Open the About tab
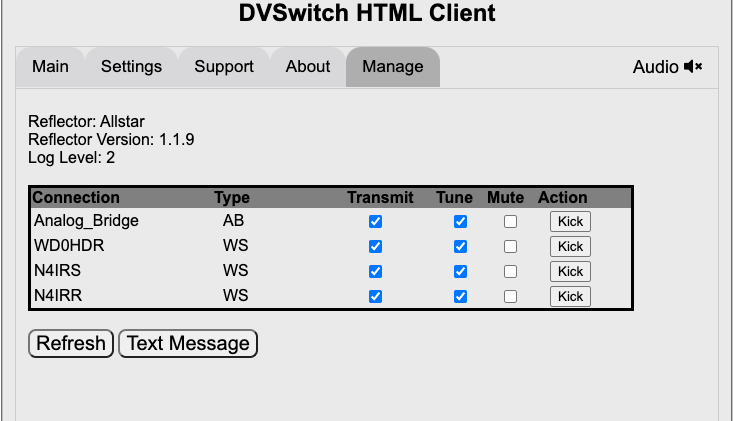The height and width of the screenshot is (421, 733). 307,67
